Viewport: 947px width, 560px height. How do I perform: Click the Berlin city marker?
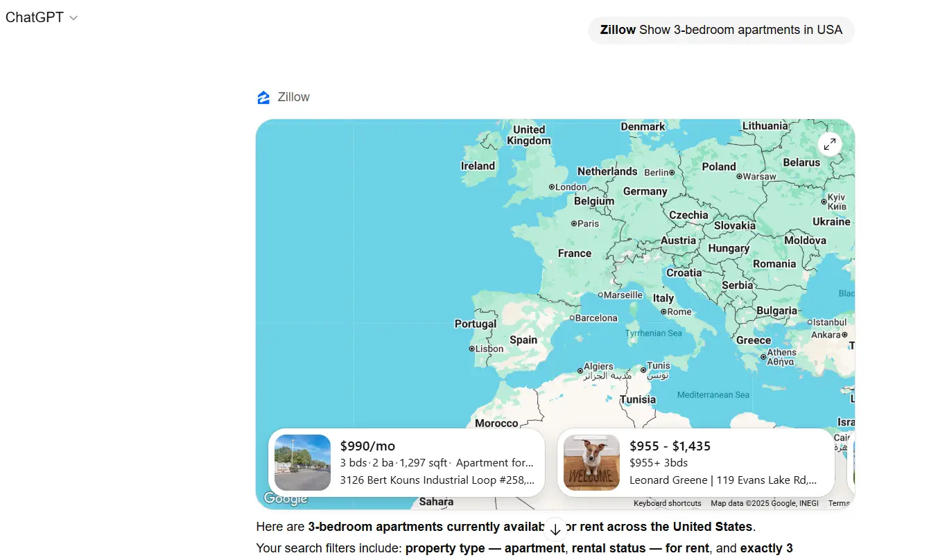tap(671, 173)
